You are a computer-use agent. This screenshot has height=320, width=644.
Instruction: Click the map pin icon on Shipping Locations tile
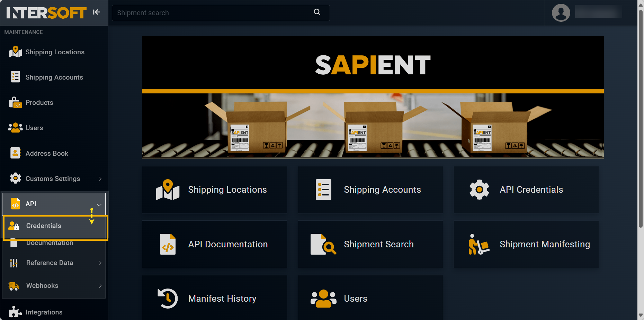168,190
